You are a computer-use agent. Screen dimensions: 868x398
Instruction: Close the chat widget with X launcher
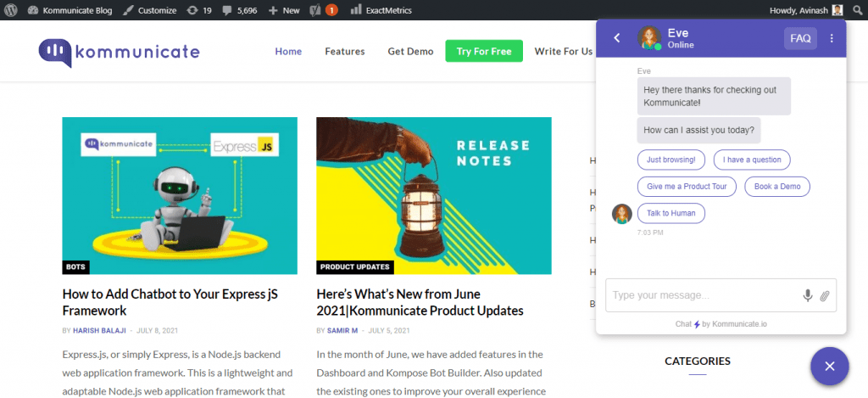click(829, 366)
